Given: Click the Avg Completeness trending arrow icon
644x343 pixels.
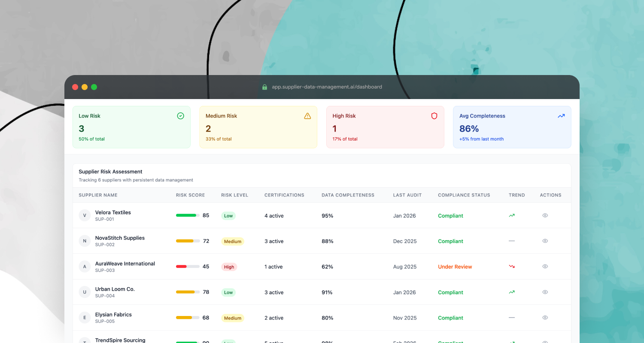Looking at the screenshot, I should click(561, 116).
